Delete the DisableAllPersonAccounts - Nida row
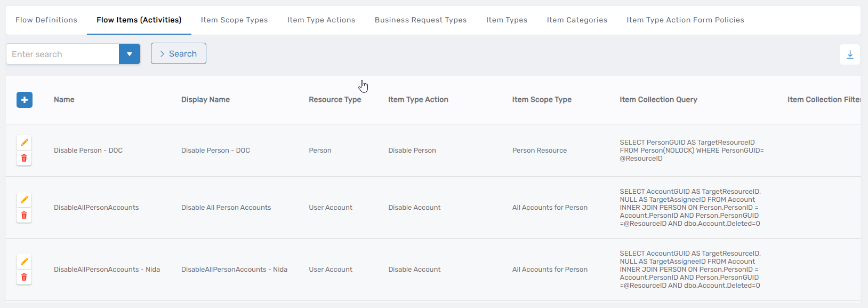The width and height of the screenshot is (868, 308). pyautogui.click(x=24, y=277)
